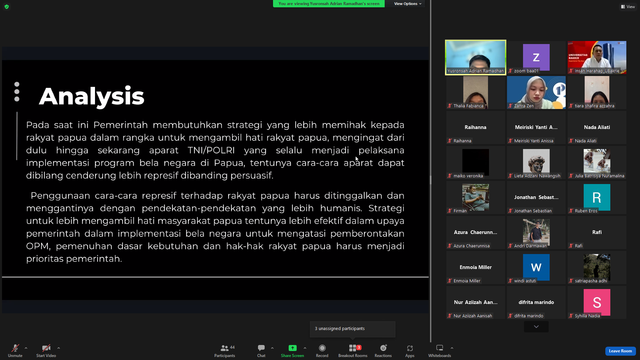Select Nur Azlizah Aanisah's tile

476,303
